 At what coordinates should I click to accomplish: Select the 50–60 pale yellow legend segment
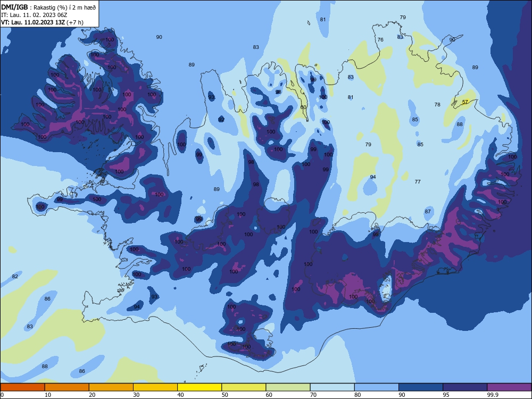pyautogui.click(x=244, y=387)
